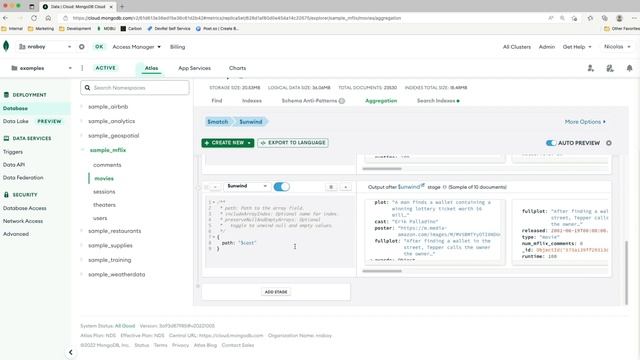Switch to the Charts tab
The width and height of the screenshot is (640, 360).
point(237,68)
